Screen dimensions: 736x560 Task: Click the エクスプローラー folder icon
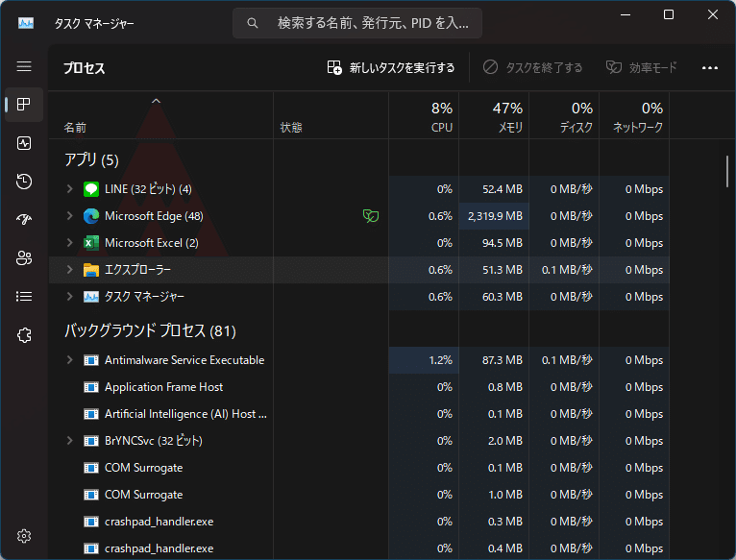[x=91, y=270]
